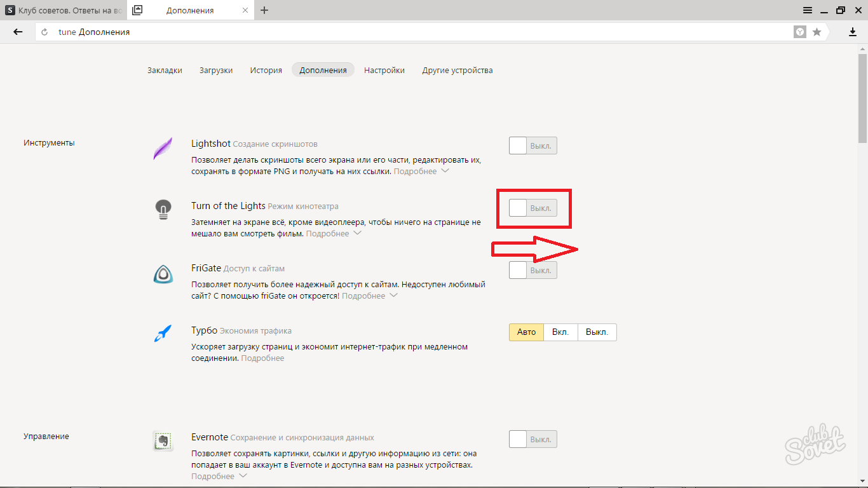Open downloads via the arrow icon
The image size is (868, 488).
[x=853, y=32]
